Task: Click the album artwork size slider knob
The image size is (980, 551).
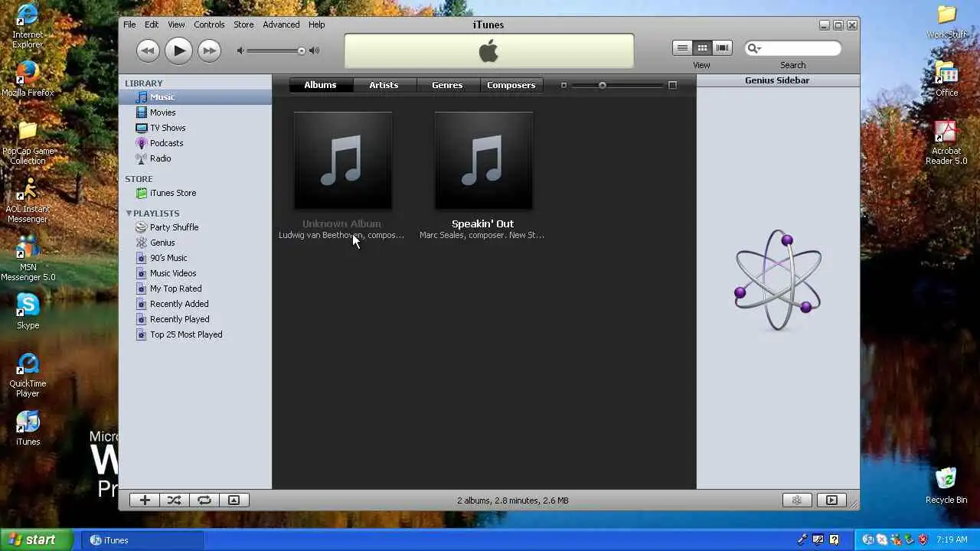Action: (603, 85)
